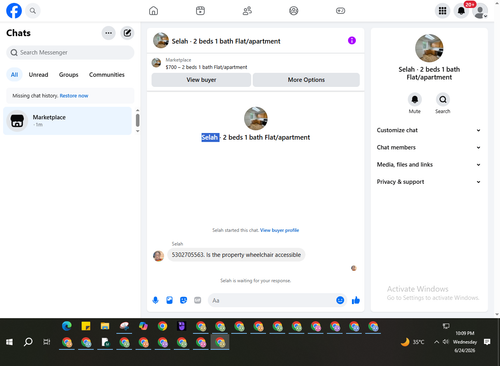
Task: Open the Windows taskbar search
Action: [x=28, y=342]
